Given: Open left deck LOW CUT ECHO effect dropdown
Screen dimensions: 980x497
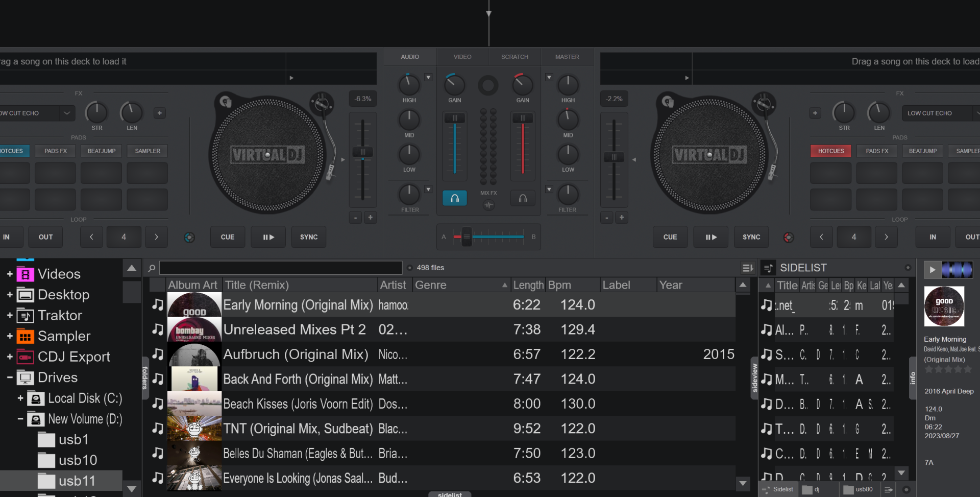Looking at the screenshot, I should pos(67,113).
